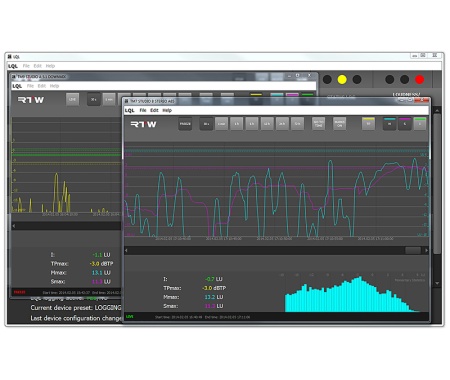Click the STUDIO B horizontal scrollbar thumb
This screenshot has height=380, width=450.
413,250
